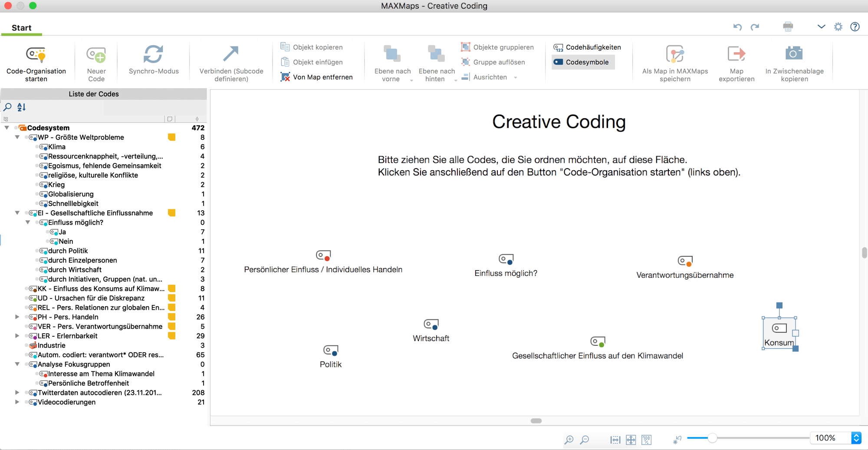
Task: Expand PH - Pers. Handeln node
Action: coord(17,317)
